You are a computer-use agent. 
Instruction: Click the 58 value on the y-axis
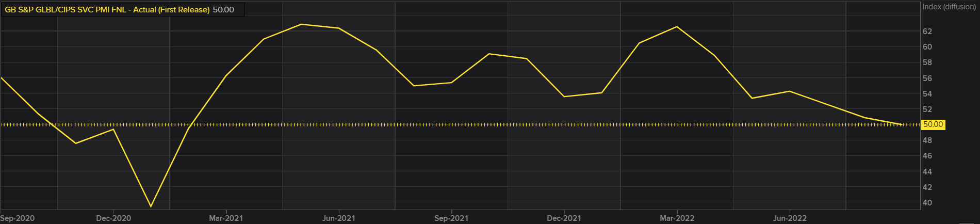pos(927,62)
